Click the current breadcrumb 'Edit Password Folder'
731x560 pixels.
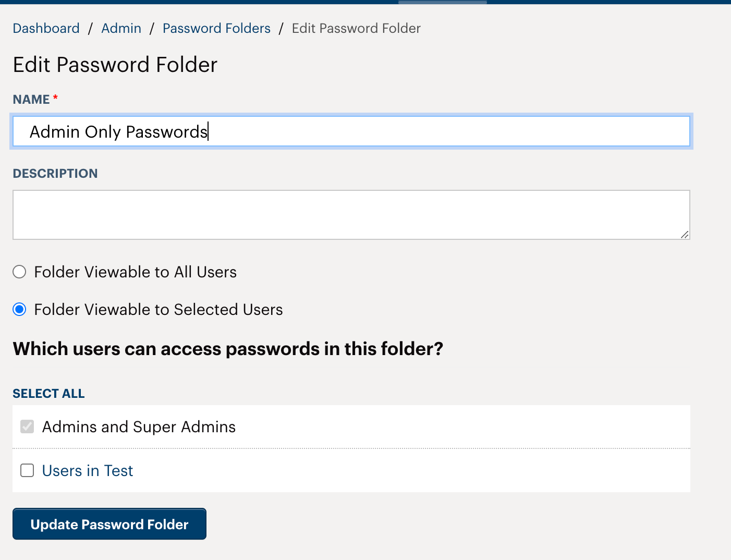tap(356, 28)
